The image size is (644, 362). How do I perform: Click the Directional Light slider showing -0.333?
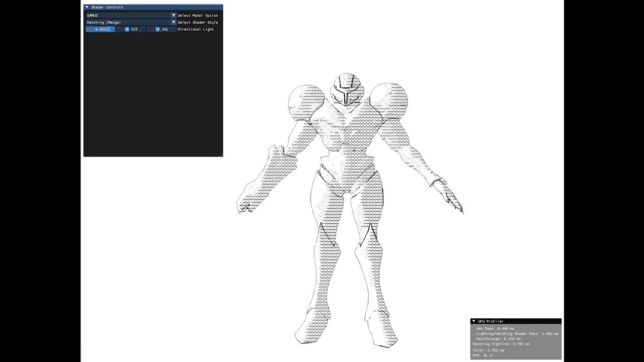131,29
